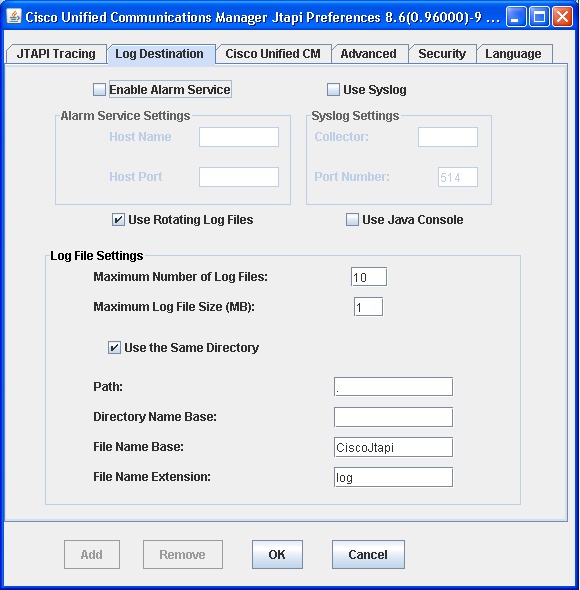Minimize the Jtapi Preferences window
580x590 pixels.
pos(516,17)
